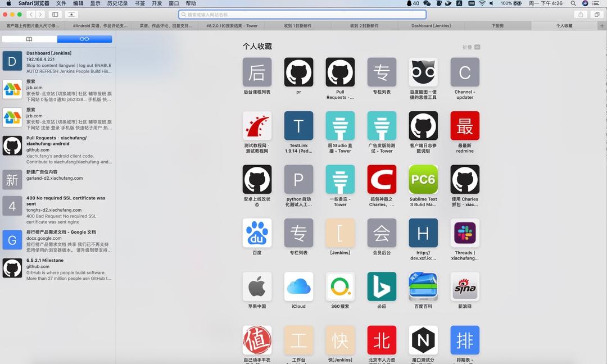
Task: Focus the address search field
Action: (302, 15)
